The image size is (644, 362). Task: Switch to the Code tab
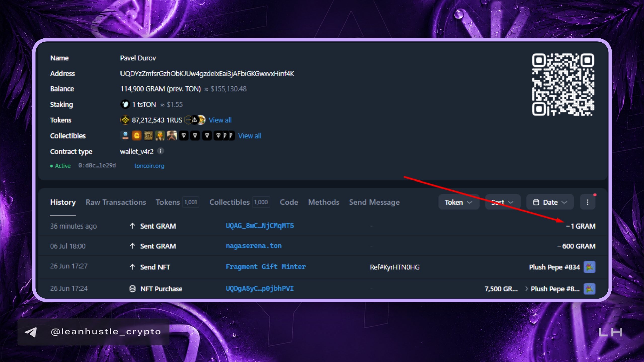tap(289, 202)
